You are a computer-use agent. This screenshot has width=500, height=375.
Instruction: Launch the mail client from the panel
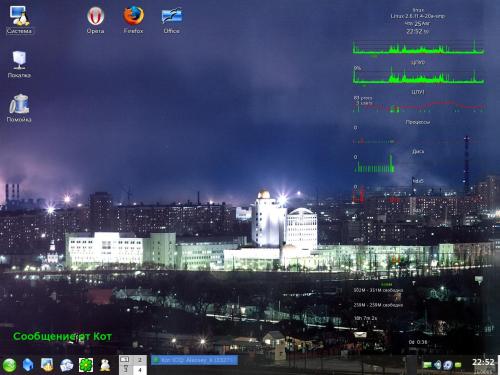(x=67, y=365)
